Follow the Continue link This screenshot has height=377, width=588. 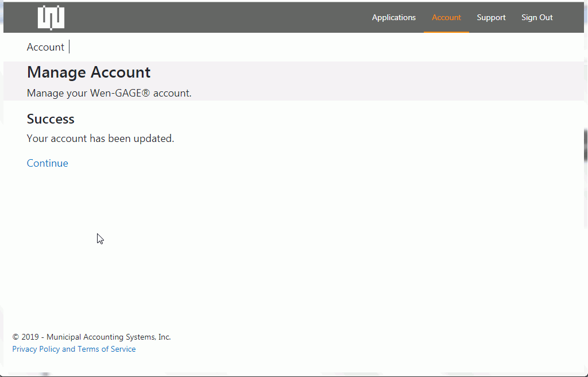coord(48,163)
